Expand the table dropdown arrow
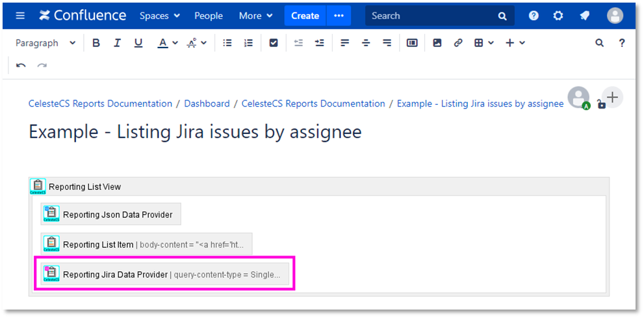The height and width of the screenshot is (318, 644). (491, 43)
